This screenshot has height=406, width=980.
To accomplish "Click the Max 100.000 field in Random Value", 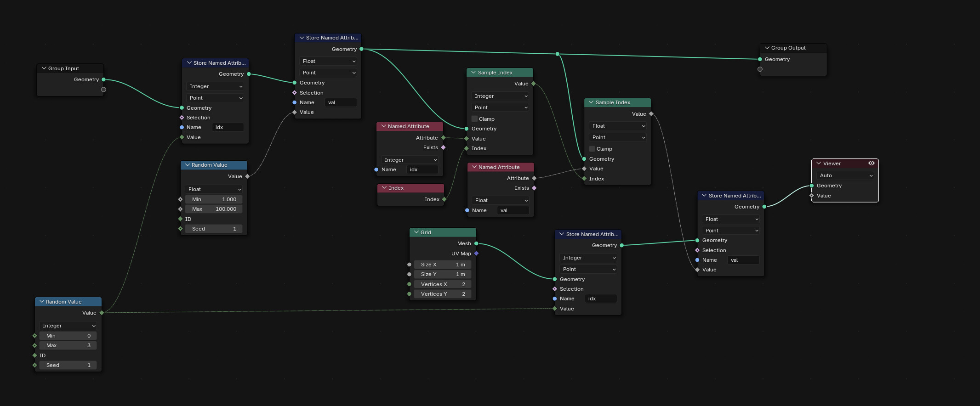I will click(214, 209).
